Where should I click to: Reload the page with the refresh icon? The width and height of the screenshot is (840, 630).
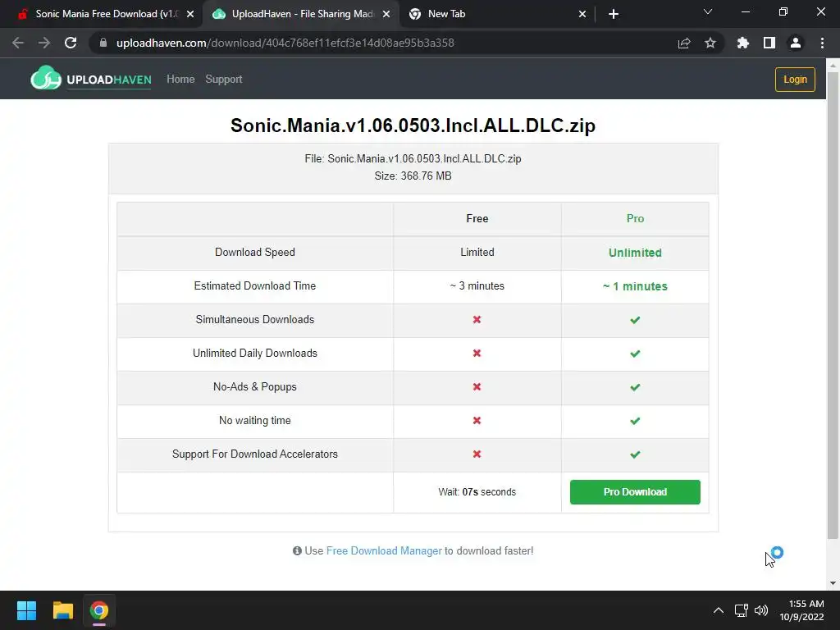tap(71, 43)
